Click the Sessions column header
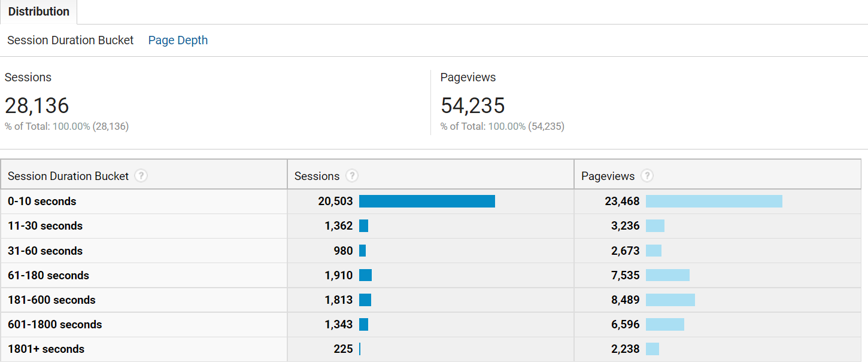Screen dimensions: 868x363 click(x=317, y=176)
